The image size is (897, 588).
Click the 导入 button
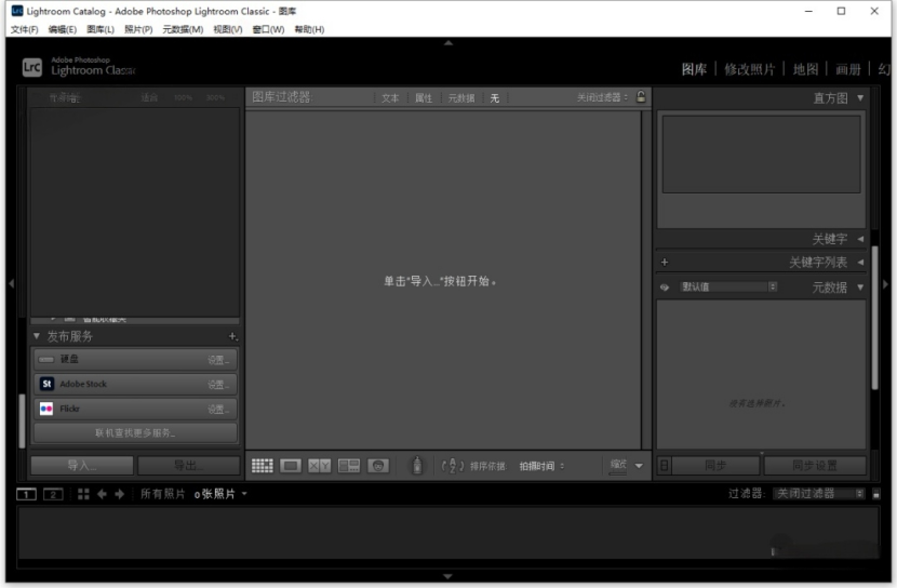click(82, 465)
